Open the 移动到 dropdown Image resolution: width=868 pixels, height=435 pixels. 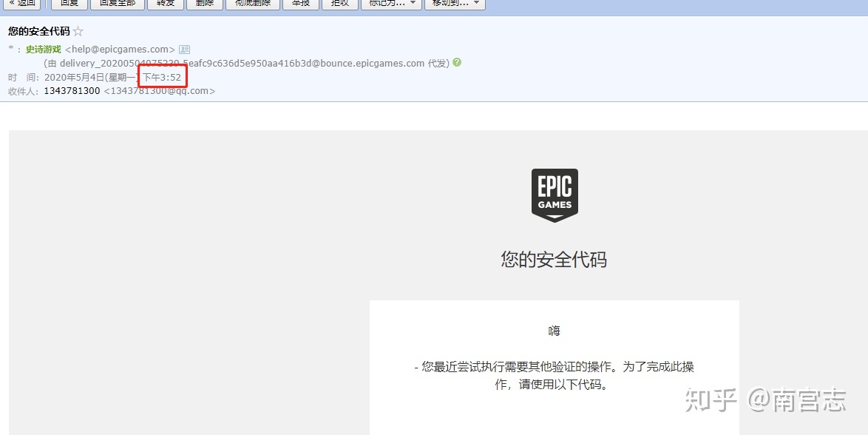pyautogui.click(x=455, y=3)
